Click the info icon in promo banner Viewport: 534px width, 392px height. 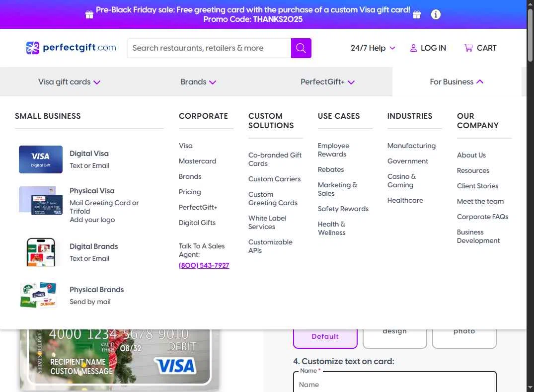point(436,14)
